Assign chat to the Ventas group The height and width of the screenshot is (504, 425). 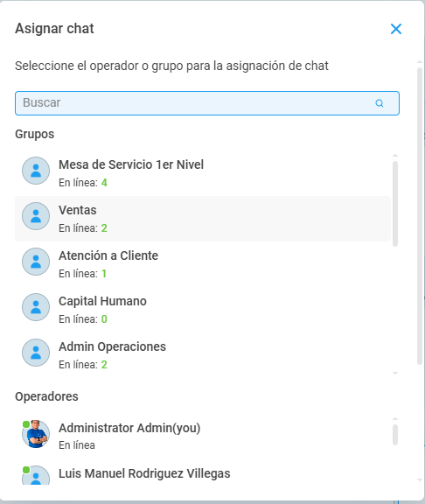click(x=203, y=219)
